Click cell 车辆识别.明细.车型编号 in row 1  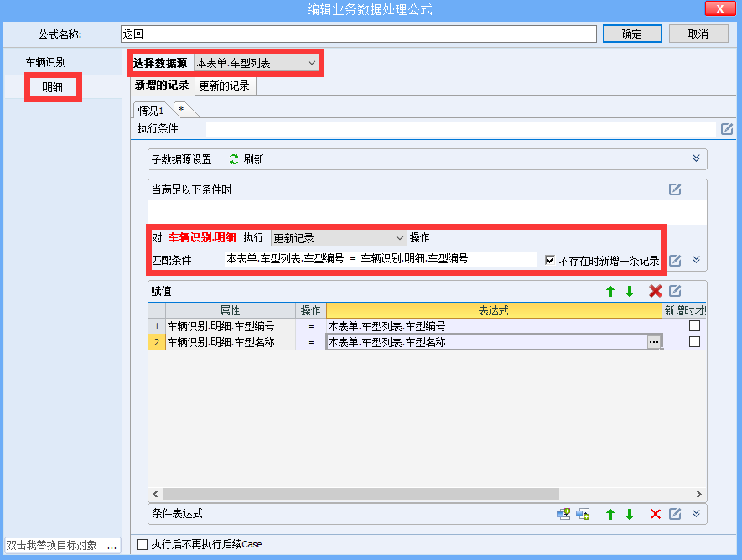[x=231, y=326]
